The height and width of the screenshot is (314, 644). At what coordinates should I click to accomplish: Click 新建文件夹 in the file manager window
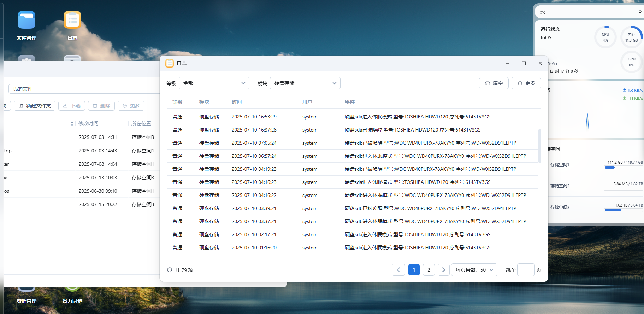coord(35,106)
